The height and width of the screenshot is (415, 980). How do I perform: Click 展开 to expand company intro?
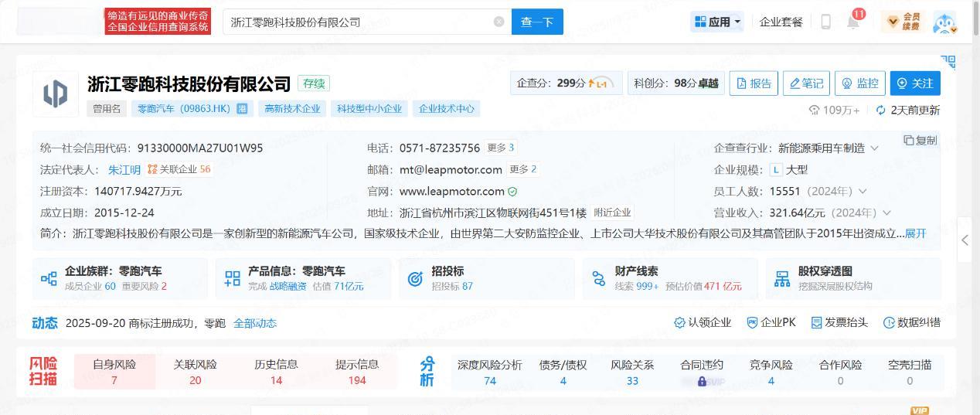coord(915,233)
